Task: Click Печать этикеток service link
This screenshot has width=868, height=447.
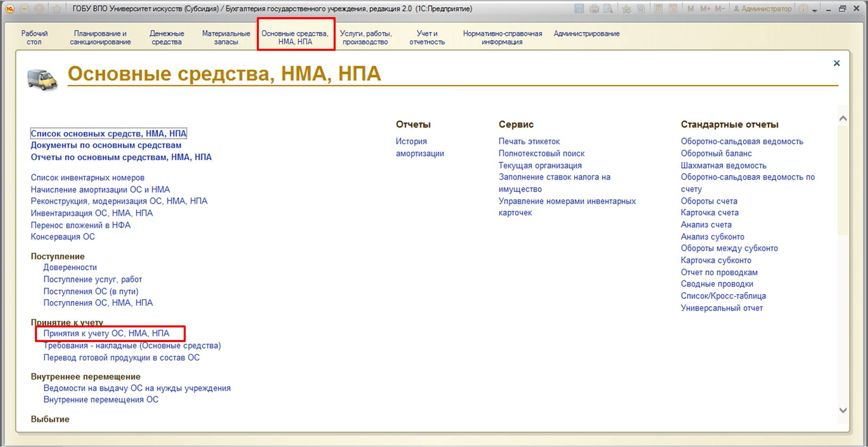Action: (x=529, y=142)
